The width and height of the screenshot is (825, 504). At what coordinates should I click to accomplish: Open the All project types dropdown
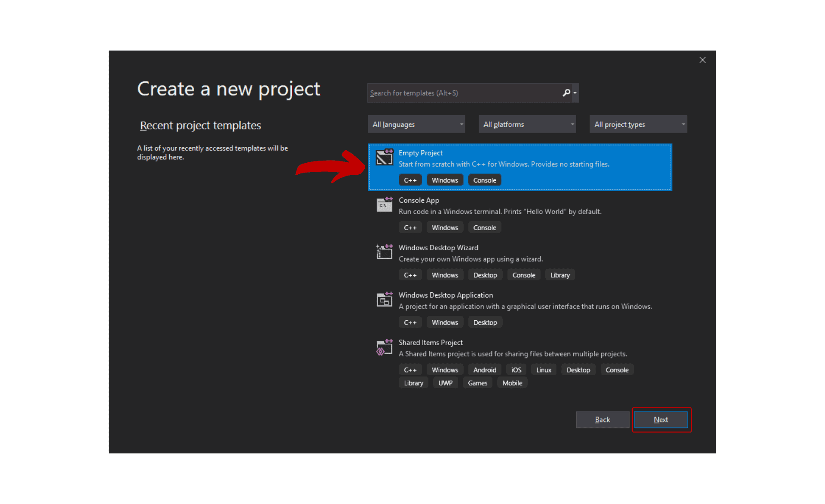[638, 124]
